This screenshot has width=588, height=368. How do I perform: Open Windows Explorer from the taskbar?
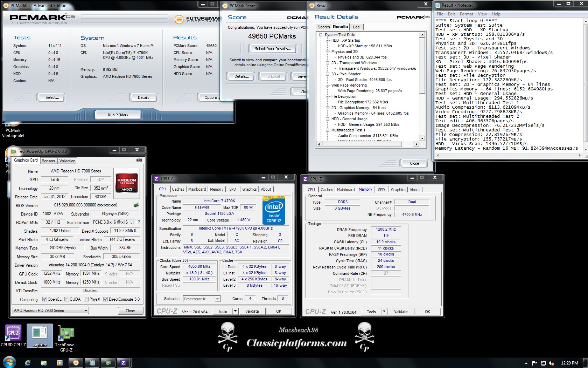point(44,363)
